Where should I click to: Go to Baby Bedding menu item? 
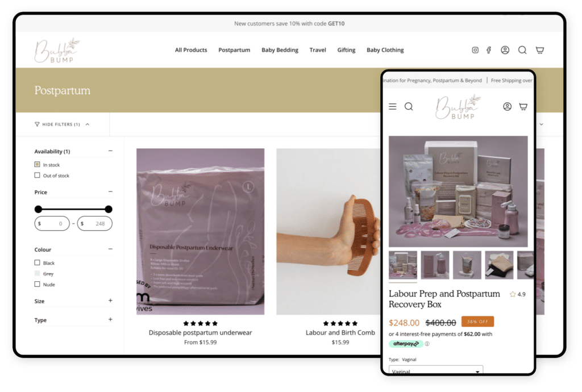click(280, 50)
